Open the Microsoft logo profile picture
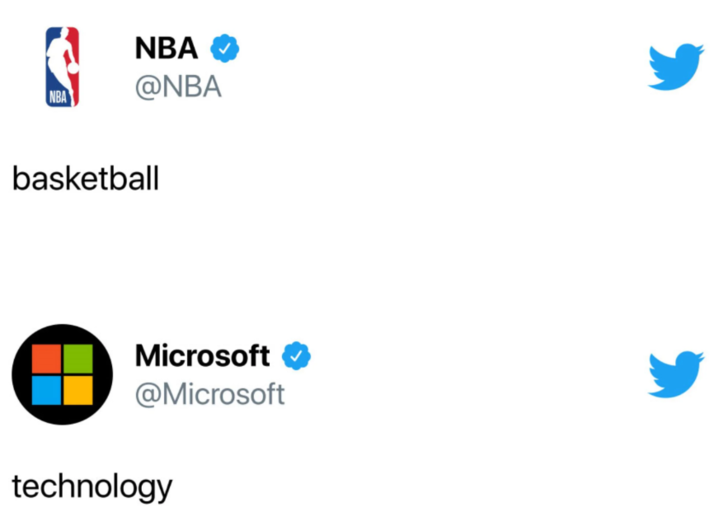Screen dimensions: 728x512 [62, 374]
